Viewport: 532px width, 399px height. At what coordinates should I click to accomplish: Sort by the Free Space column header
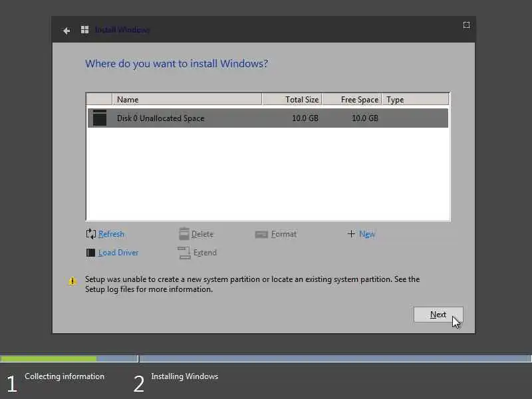[x=352, y=99]
